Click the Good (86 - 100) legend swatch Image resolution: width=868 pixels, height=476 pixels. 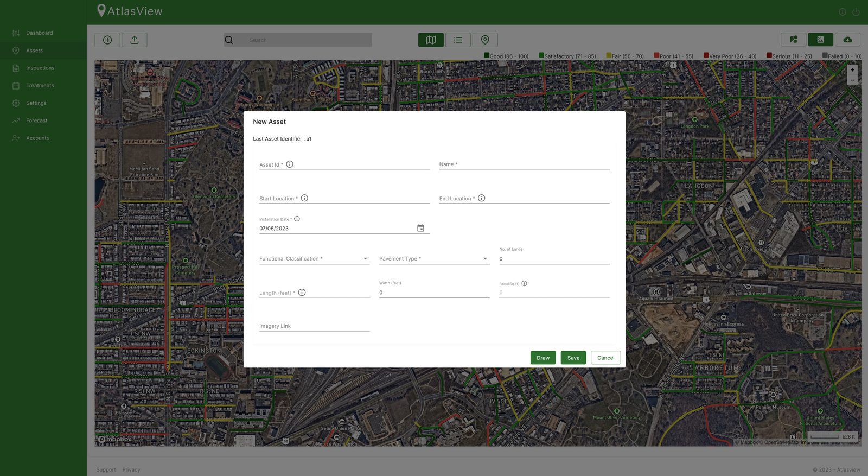tap(487, 55)
